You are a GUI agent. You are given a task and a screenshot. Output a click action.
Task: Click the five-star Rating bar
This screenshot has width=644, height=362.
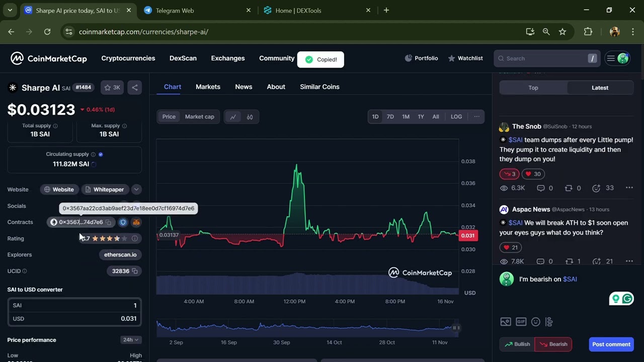[110, 238]
